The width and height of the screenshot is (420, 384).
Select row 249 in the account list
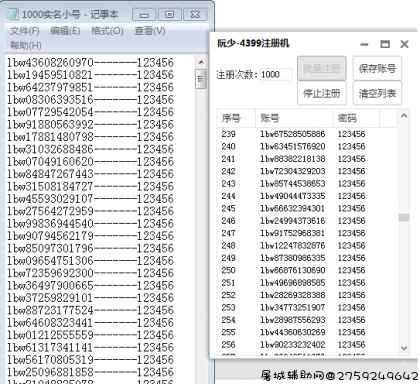click(307, 258)
